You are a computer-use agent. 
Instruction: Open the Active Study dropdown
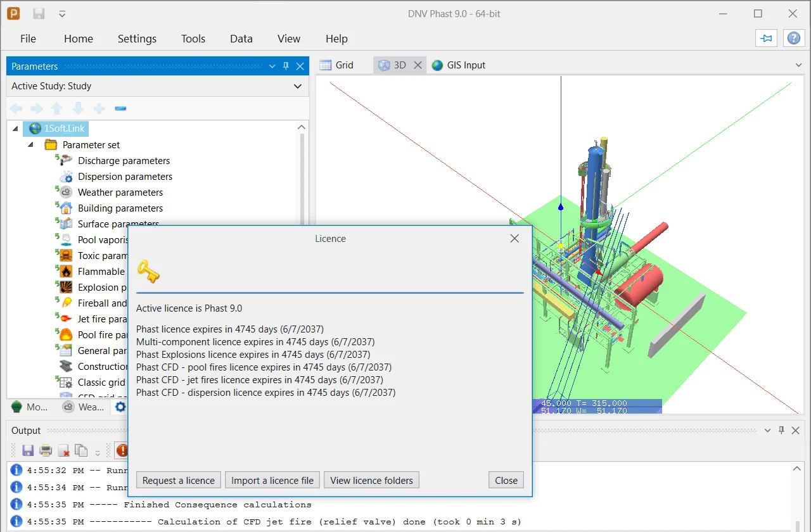pyautogui.click(x=298, y=86)
